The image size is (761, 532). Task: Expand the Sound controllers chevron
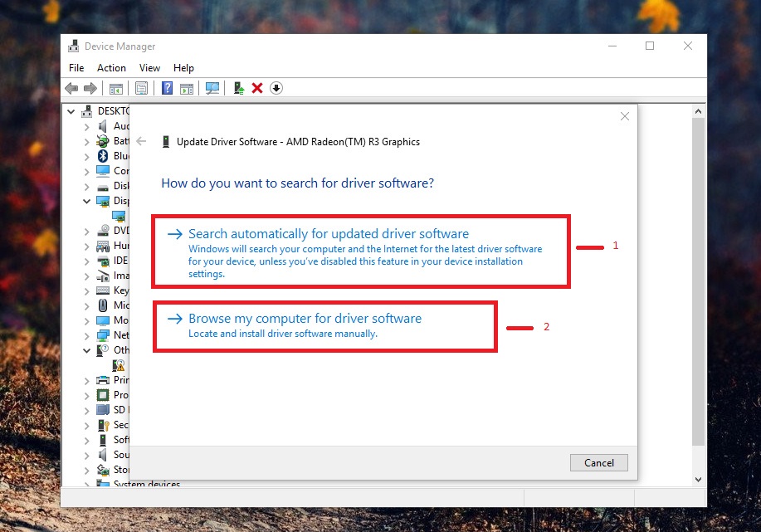(x=87, y=456)
